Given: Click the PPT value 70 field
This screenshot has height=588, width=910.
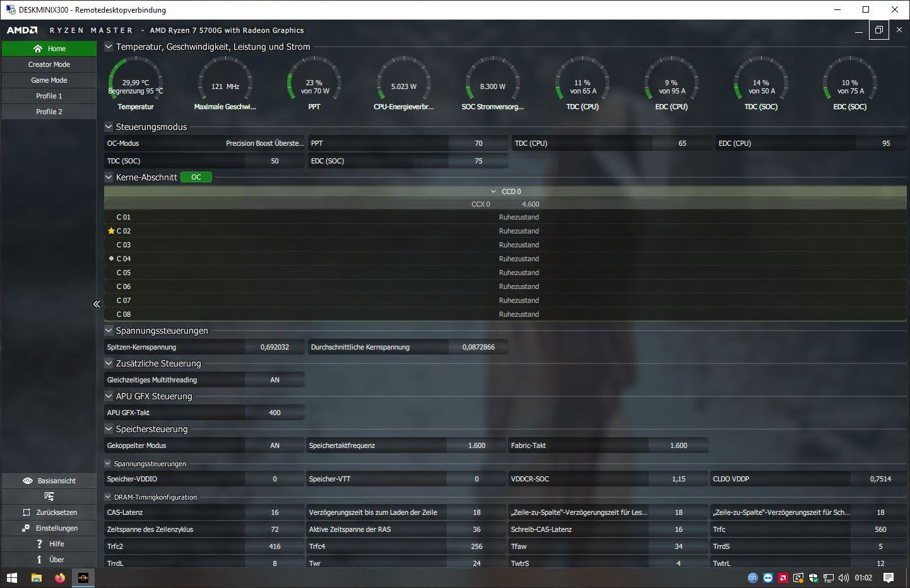Looking at the screenshot, I should point(478,143).
